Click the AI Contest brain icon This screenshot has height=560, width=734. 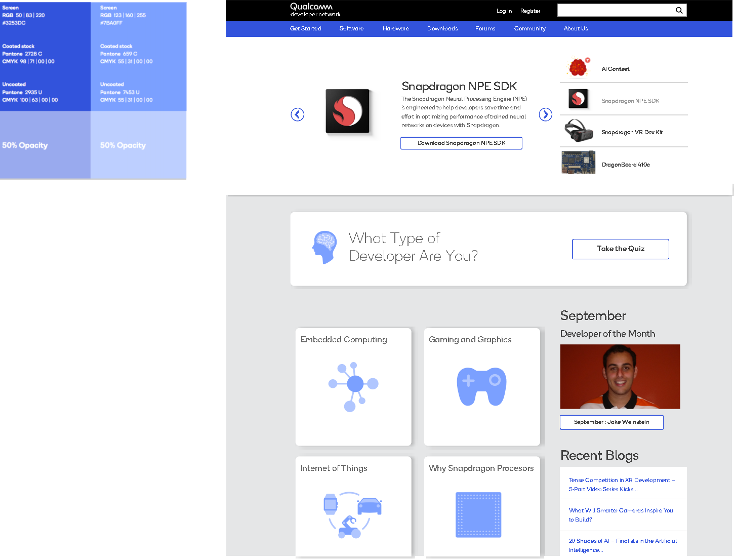578,67
